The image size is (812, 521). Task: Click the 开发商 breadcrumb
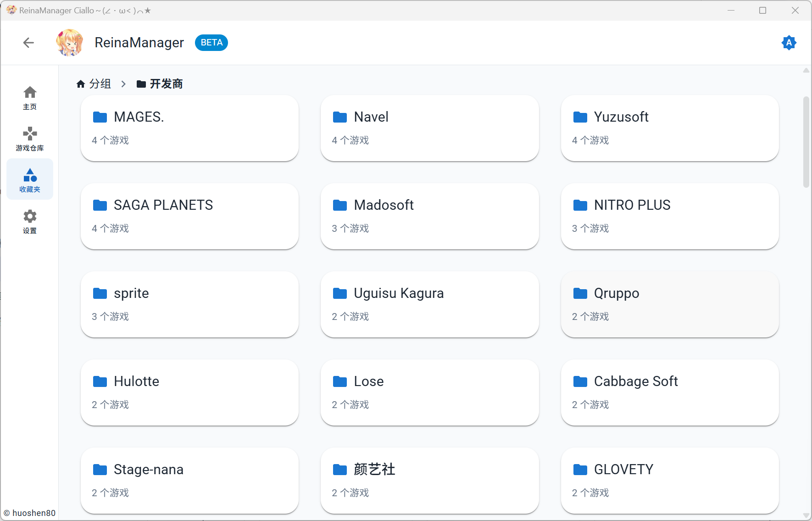166,84
